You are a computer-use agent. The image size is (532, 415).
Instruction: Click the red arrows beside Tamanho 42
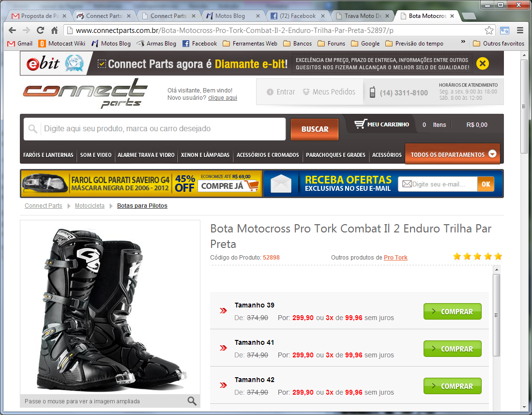[223, 385]
